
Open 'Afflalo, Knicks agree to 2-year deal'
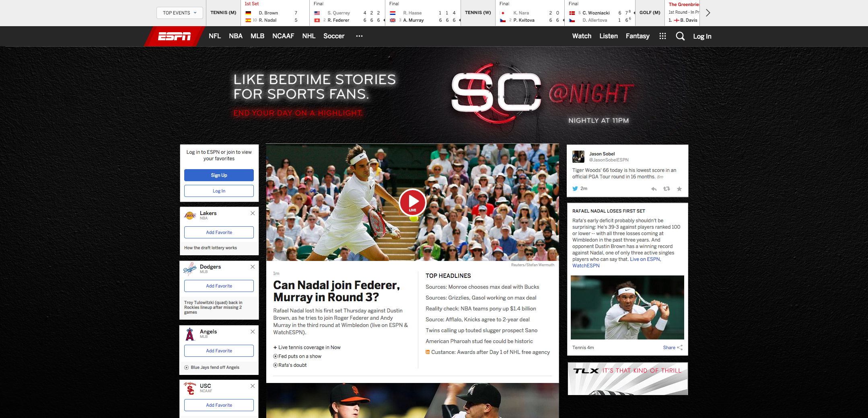click(x=477, y=319)
